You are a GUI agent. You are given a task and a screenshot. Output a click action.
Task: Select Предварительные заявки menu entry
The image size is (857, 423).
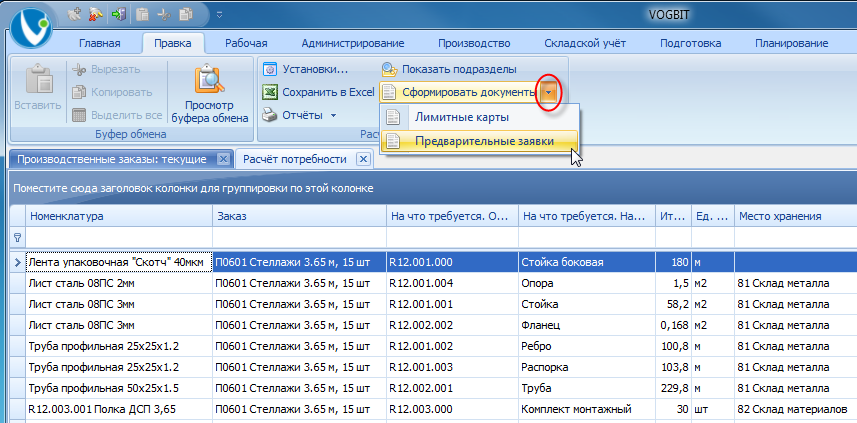point(479,141)
